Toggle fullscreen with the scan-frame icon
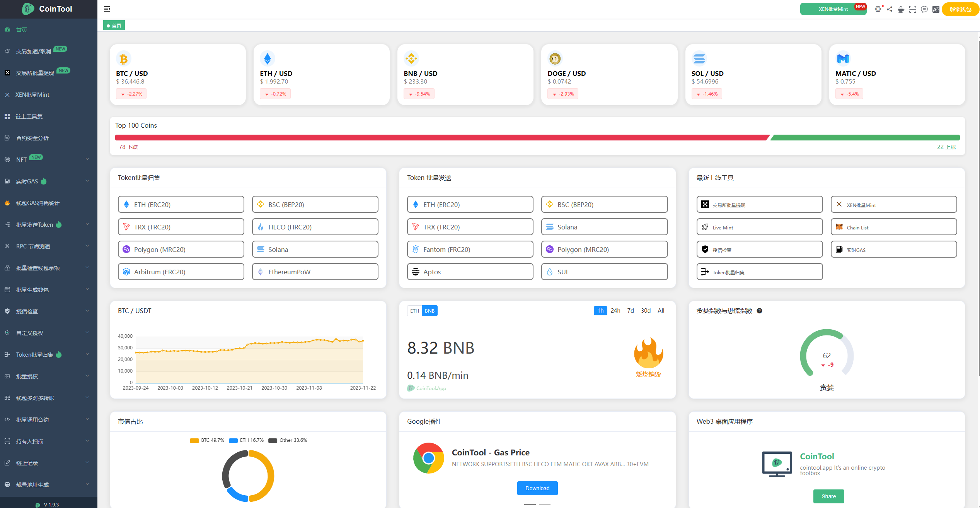This screenshot has width=980, height=508. tap(913, 9)
